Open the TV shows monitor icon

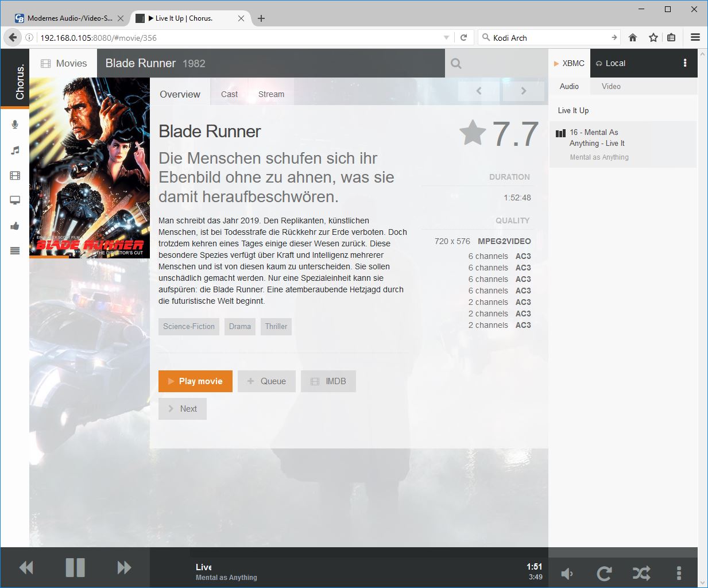pos(15,200)
